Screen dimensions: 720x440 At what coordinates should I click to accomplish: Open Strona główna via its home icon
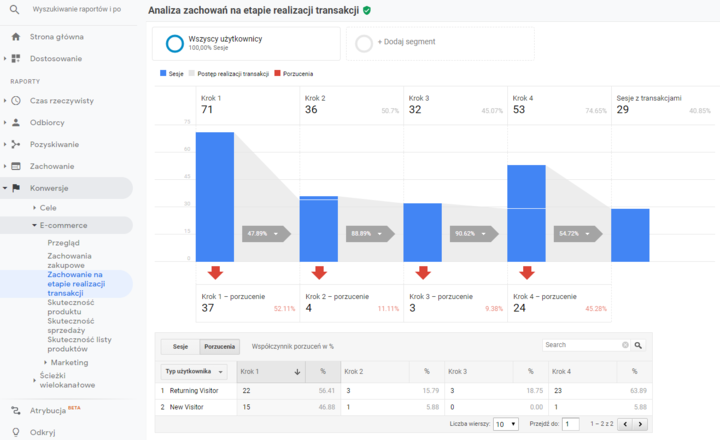click(x=16, y=37)
